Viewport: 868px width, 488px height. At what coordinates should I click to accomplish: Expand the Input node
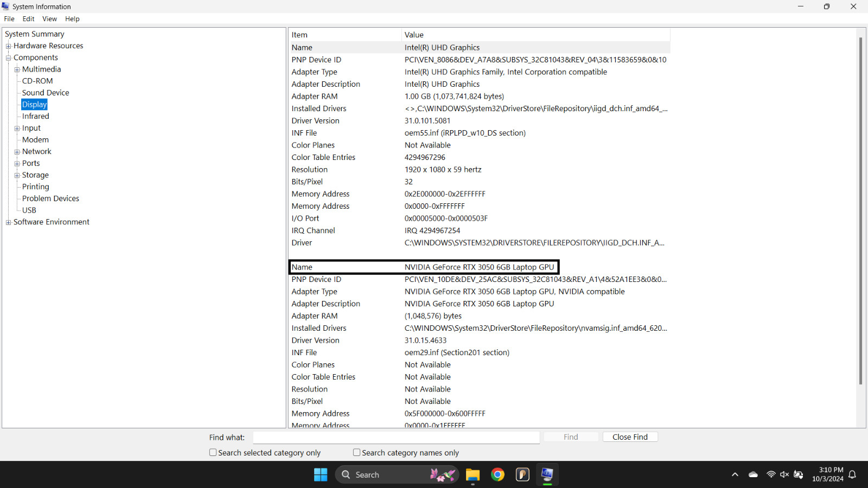[17, 129]
